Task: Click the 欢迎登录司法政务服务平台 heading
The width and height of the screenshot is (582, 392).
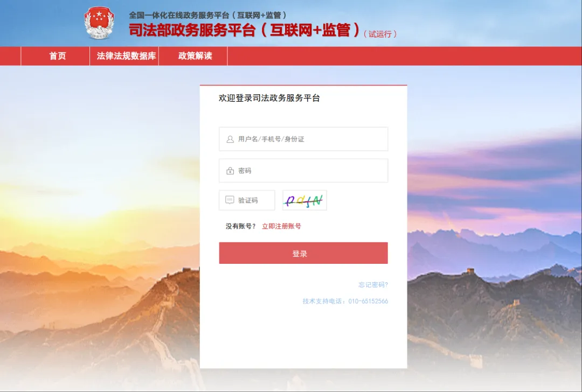Action: [269, 99]
